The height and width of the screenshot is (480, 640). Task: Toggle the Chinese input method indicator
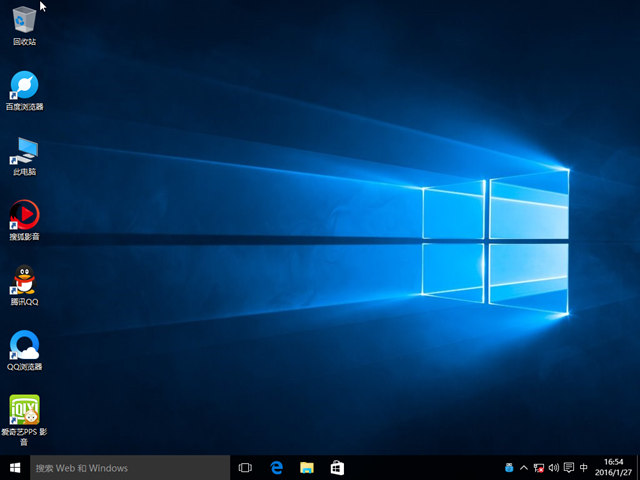click(x=584, y=467)
